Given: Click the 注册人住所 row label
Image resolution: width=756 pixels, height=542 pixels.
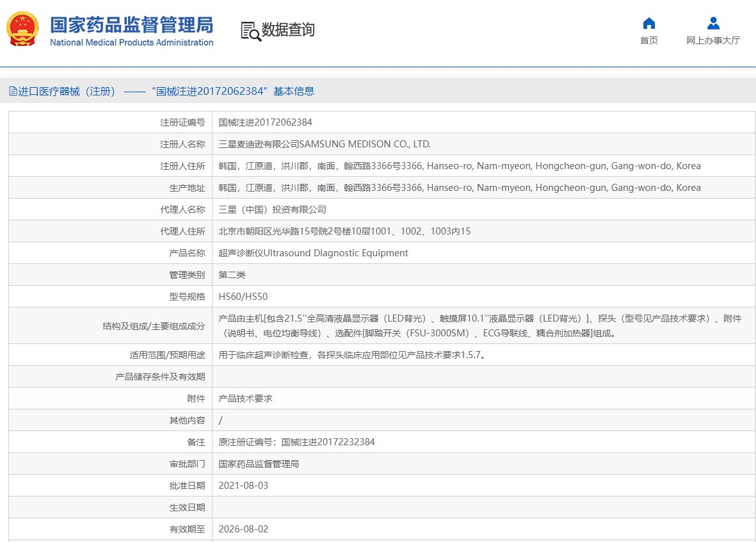Looking at the screenshot, I should tap(182, 166).
